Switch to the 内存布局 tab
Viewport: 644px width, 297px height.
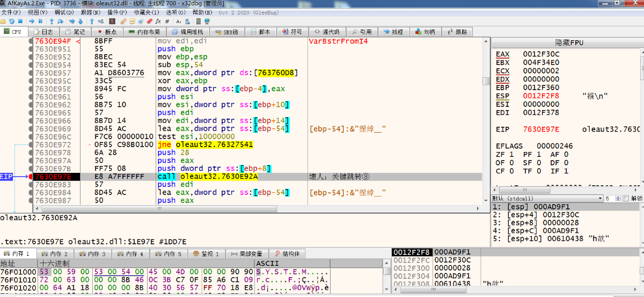(144, 32)
